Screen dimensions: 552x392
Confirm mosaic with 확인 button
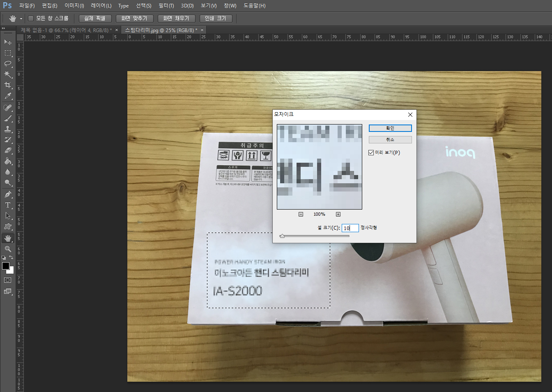coord(390,128)
